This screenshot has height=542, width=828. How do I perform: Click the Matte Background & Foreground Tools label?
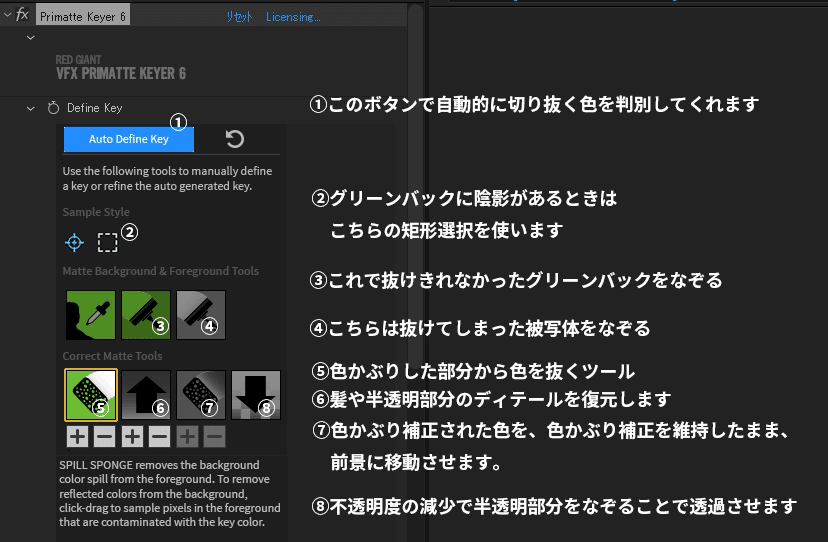point(161,271)
